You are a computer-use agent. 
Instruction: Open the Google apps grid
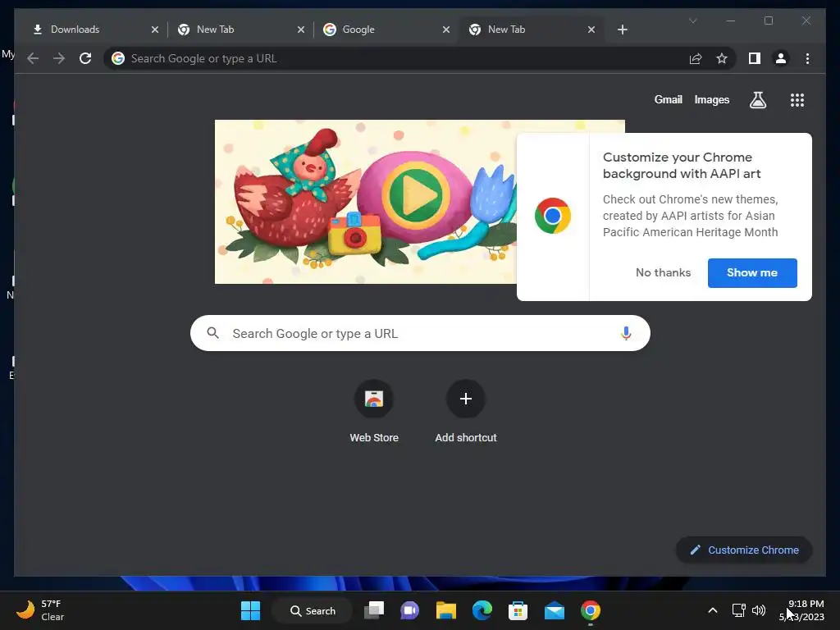pos(797,99)
